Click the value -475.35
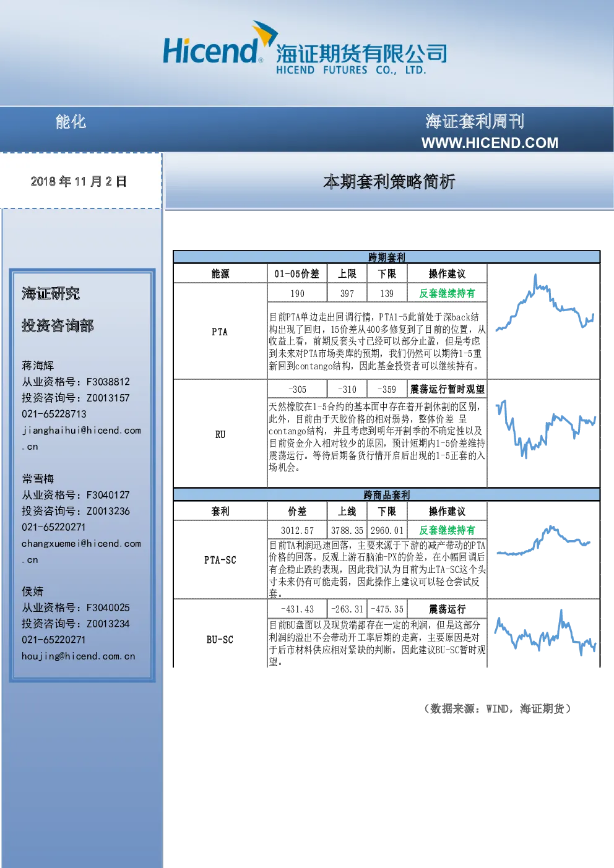The image size is (614, 868). (x=387, y=609)
